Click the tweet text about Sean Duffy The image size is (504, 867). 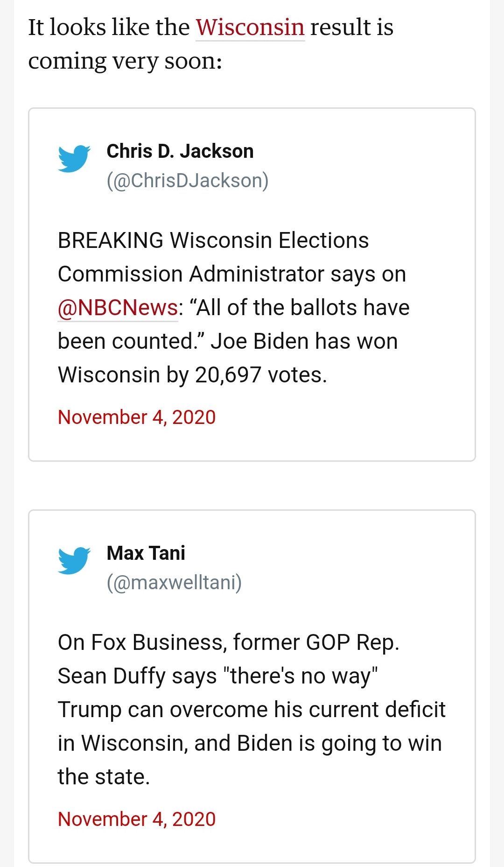(x=252, y=710)
